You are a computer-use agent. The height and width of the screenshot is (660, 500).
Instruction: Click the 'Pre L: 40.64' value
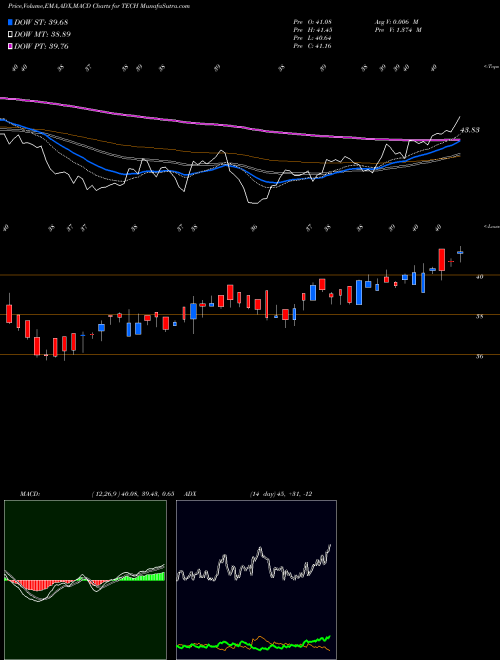click(x=313, y=38)
